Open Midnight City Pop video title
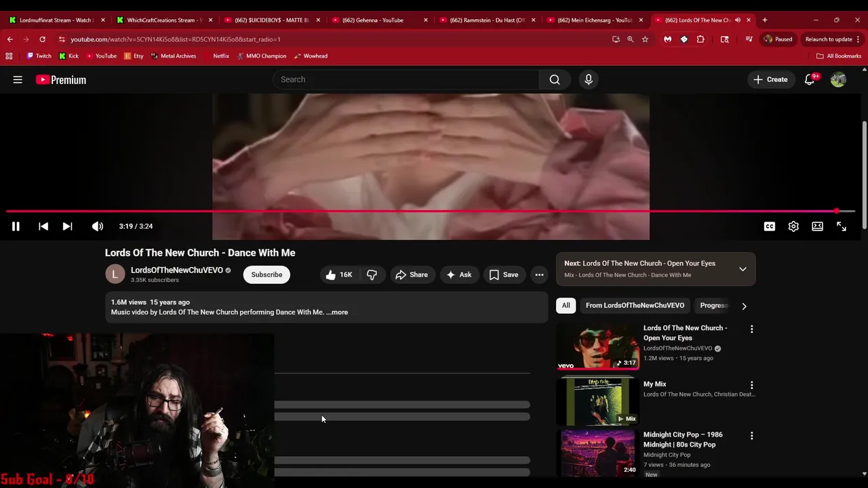This screenshot has height=488, width=868. click(x=683, y=439)
